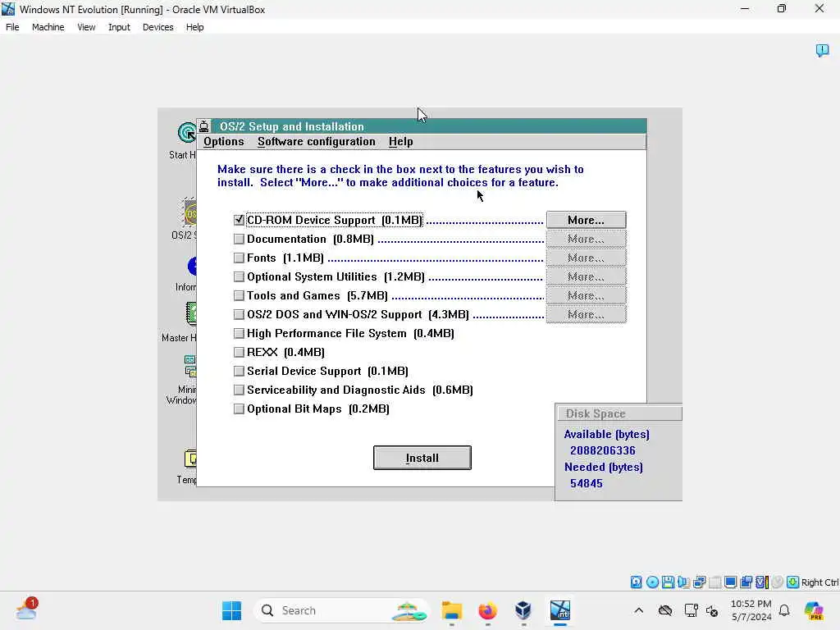Click the More... button beside Tools and Games

point(586,295)
